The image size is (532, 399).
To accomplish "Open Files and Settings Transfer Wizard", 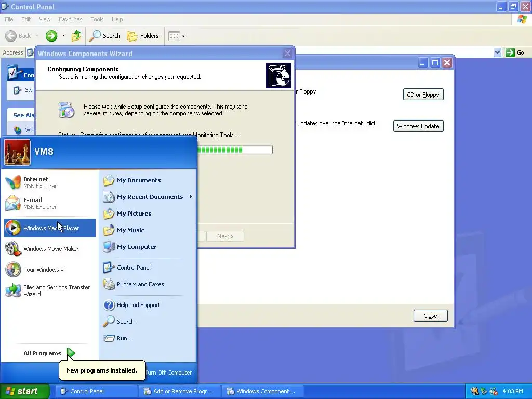I will (49, 290).
